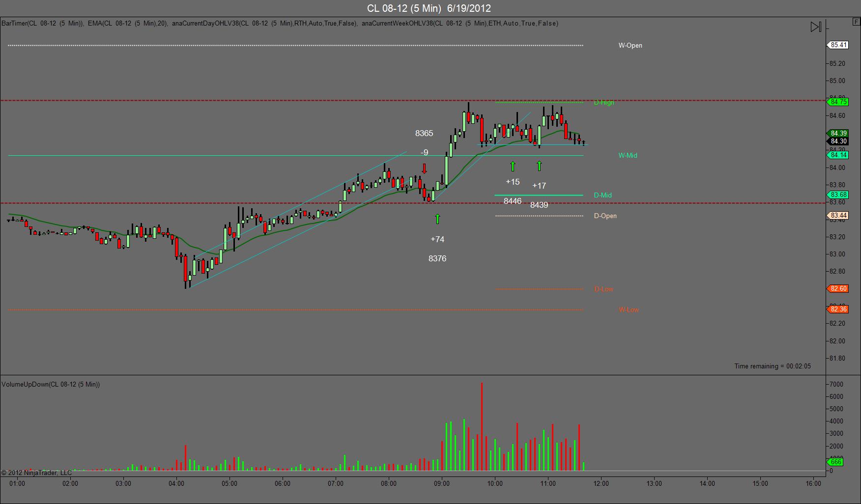Select the 8376 text annotation

point(437,258)
